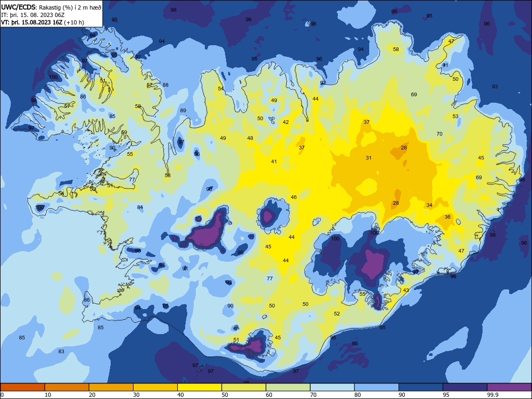Screen dimensions: 532x399
Task: Click the 50–60 pale yellow legend swatch
Action: 244,387
